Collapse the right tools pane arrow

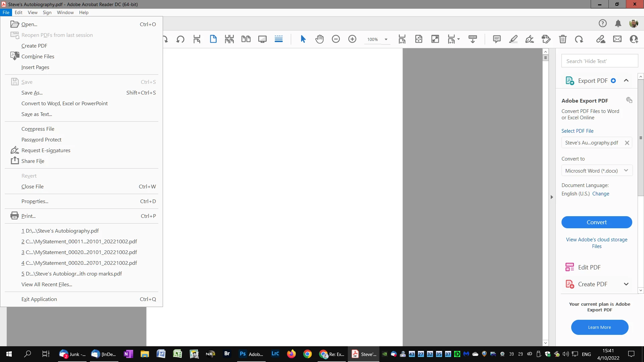point(552,197)
